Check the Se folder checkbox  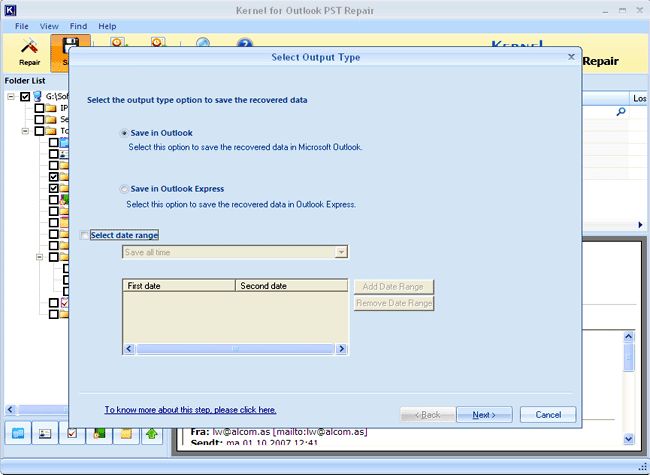click(39, 119)
